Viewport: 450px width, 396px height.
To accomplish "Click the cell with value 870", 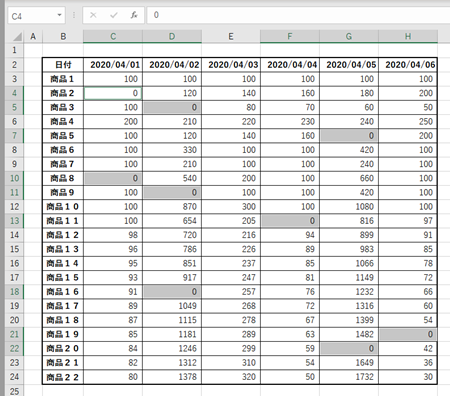I will coord(172,207).
